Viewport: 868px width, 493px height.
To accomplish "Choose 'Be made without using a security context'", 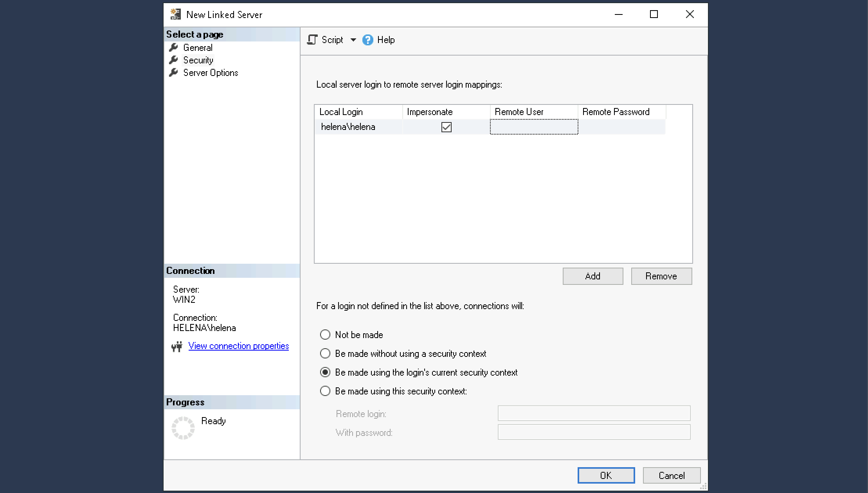I will pos(325,353).
